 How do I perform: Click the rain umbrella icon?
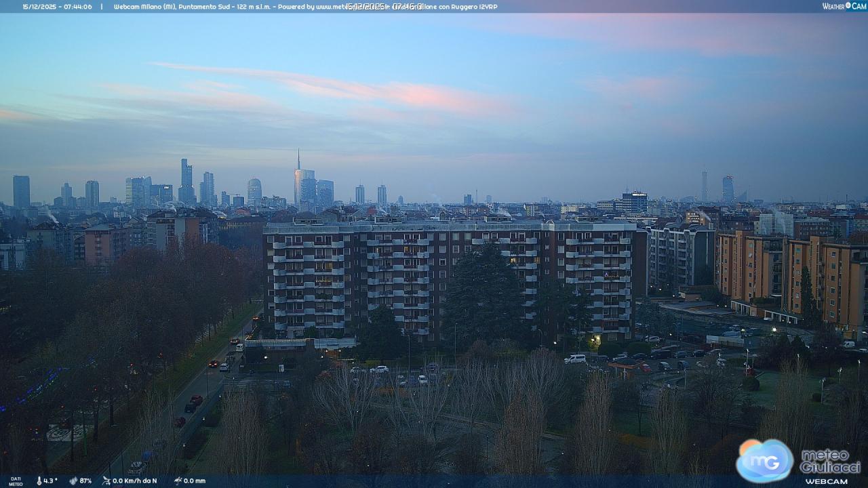pyautogui.click(x=177, y=481)
